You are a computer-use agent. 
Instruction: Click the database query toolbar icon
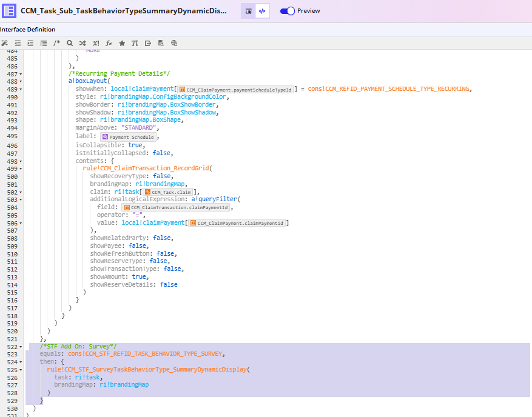[161, 43]
